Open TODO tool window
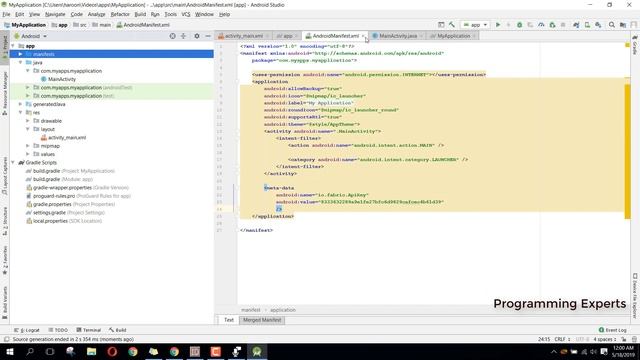This screenshot has height=360, width=640. tap(58, 330)
